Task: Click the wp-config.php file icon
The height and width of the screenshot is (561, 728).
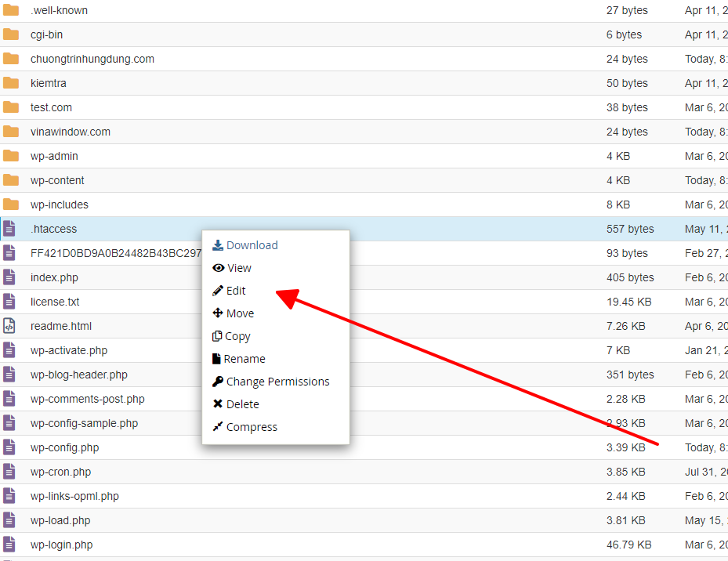Action: point(9,447)
